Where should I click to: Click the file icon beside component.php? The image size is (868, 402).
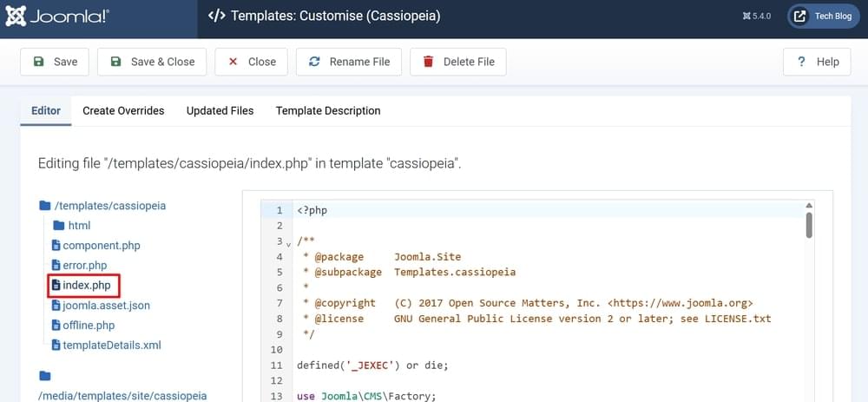[x=56, y=246]
